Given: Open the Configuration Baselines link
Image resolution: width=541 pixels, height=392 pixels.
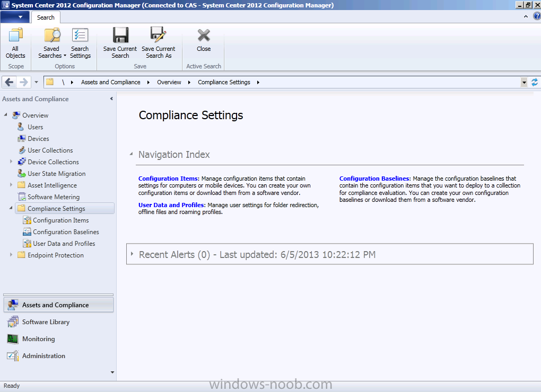Looking at the screenshot, I should (374, 179).
